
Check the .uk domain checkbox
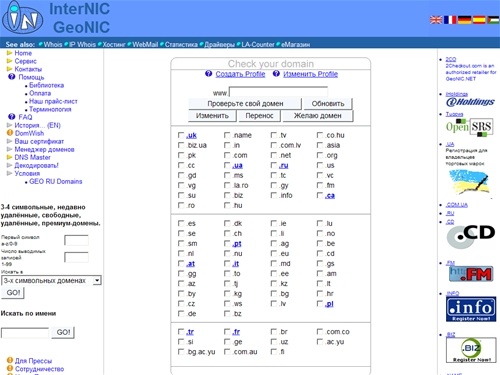[x=181, y=135]
